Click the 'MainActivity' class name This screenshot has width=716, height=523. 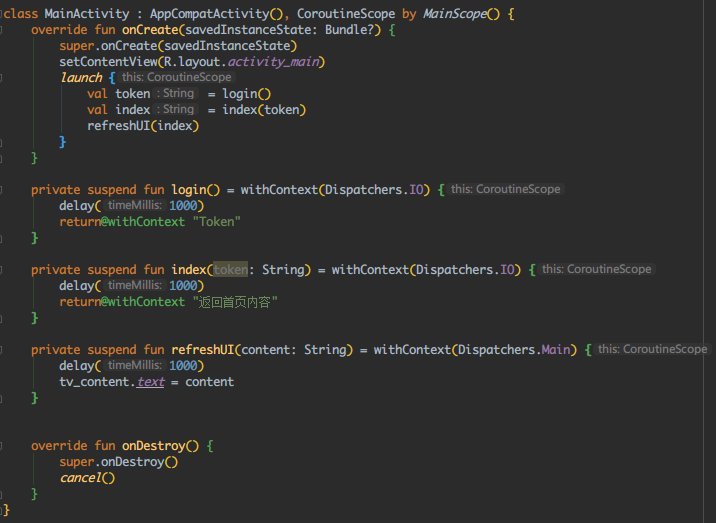click(x=87, y=14)
